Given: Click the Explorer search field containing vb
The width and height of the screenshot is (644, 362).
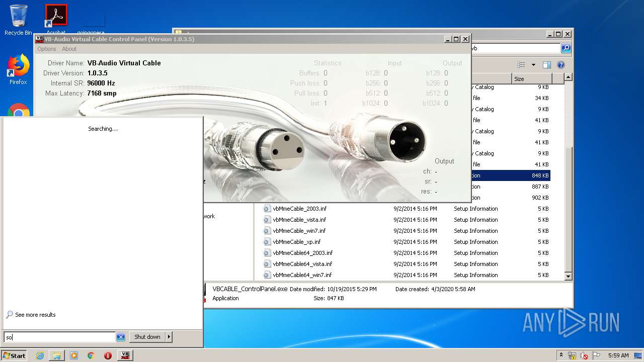Looking at the screenshot, I should [515, 48].
